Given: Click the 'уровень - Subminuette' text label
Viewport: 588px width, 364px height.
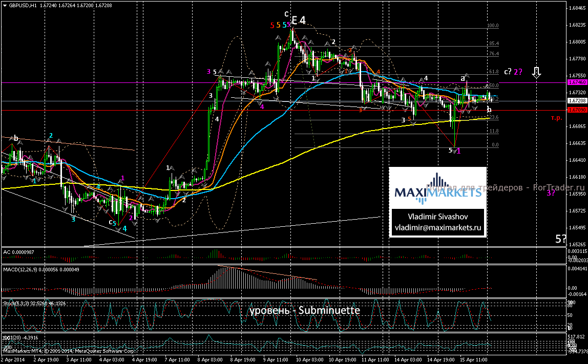Looking at the screenshot, I should [305, 310].
